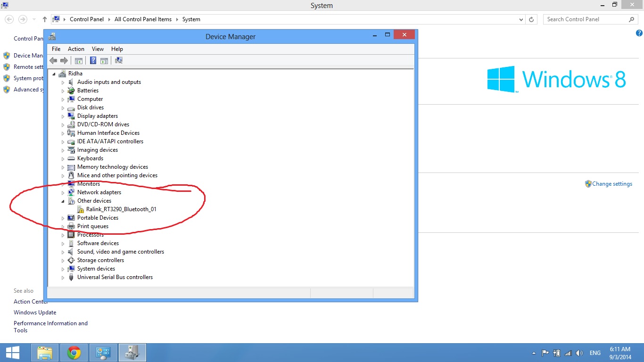Click the Back arrow in Device Manager toolbar
644x362 pixels.
[x=53, y=60]
